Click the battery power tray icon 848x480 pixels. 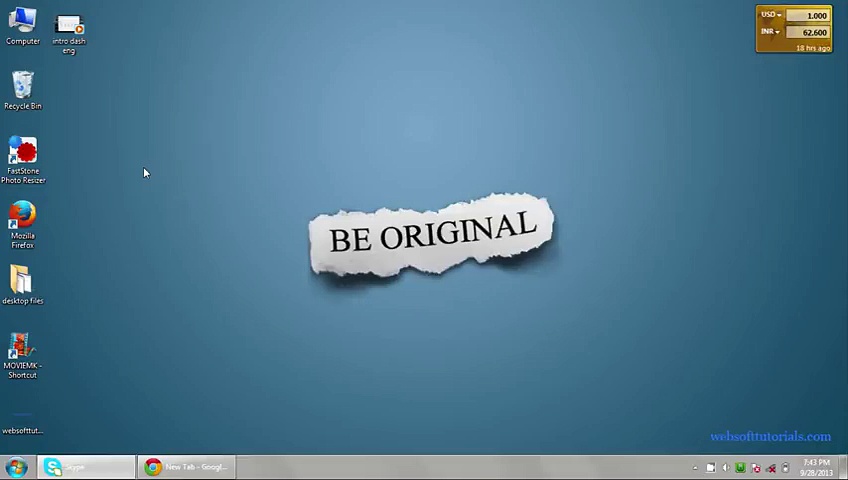[786, 468]
